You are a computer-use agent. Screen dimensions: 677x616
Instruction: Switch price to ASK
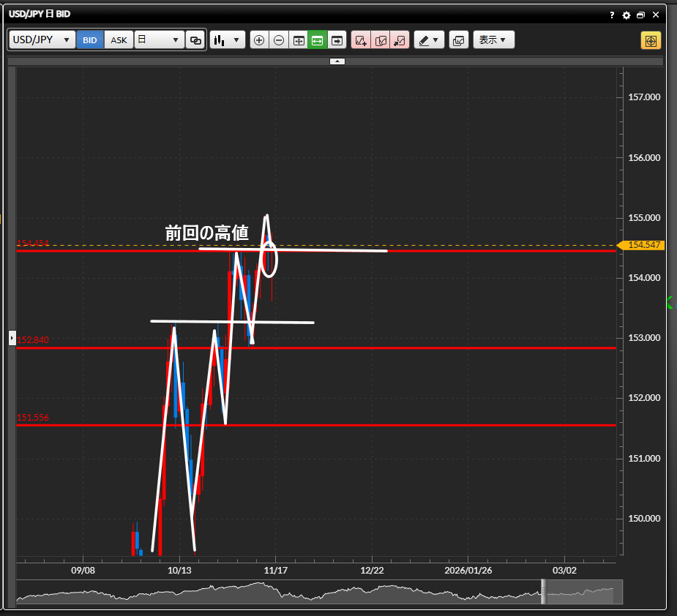tap(119, 40)
